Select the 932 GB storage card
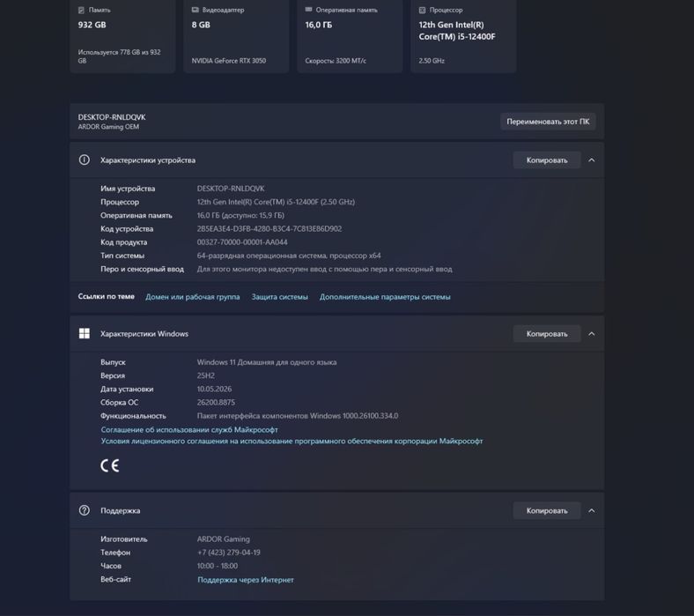The width and height of the screenshot is (694, 616). [122, 35]
